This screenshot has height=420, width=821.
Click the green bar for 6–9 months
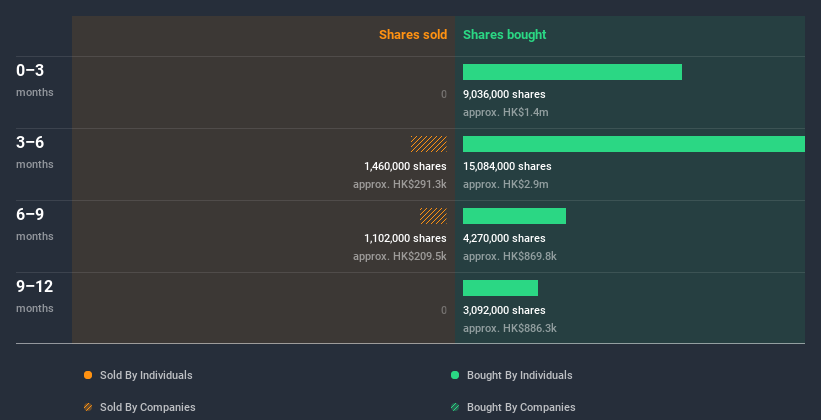pos(514,216)
